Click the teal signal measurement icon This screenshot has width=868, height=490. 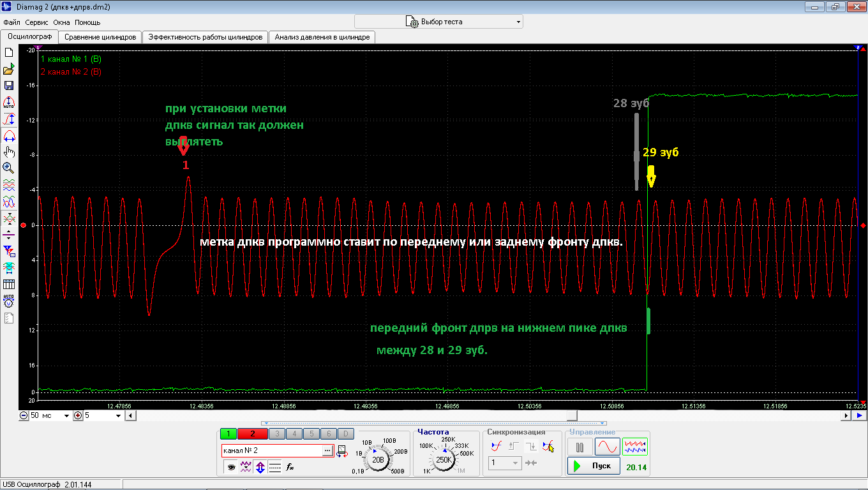tap(9, 267)
